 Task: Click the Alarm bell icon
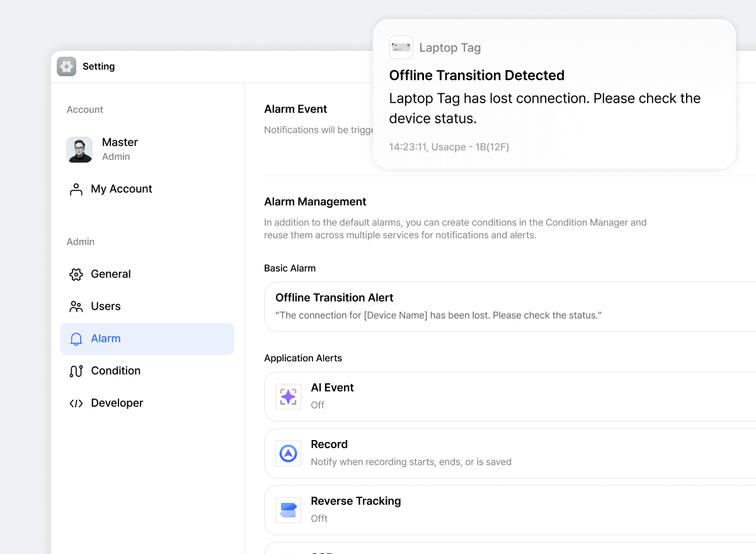[76, 339]
